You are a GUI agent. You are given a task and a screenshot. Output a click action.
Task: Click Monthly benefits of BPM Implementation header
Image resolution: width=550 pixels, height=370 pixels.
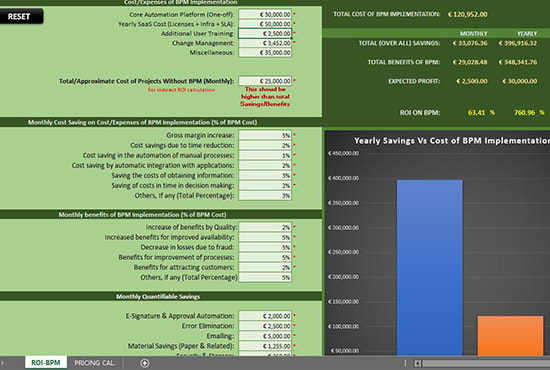tap(142, 215)
